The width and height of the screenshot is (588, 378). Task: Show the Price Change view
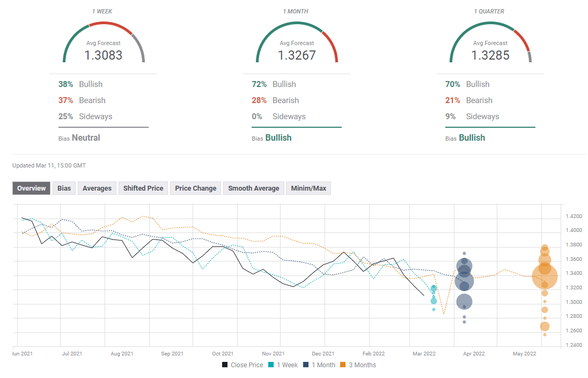[x=195, y=188]
